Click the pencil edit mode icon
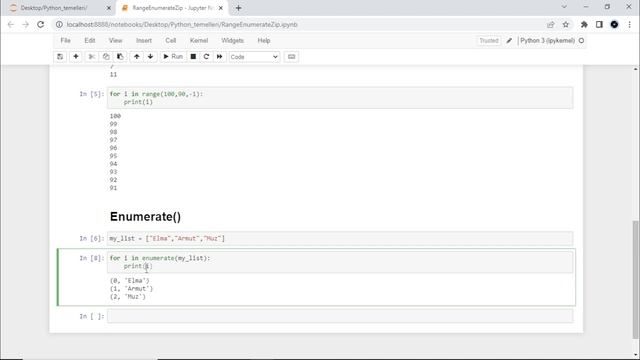Image resolution: width=640 pixels, height=360 pixels. pos(509,41)
